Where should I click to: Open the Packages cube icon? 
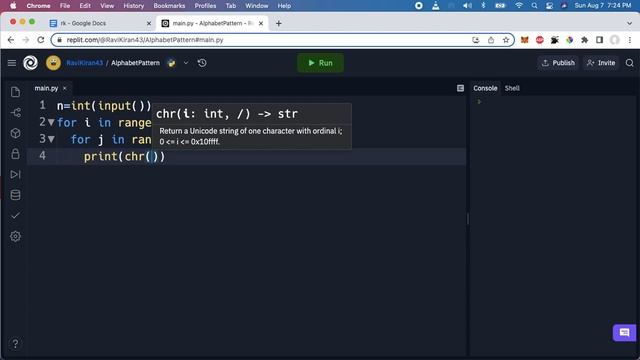16,133
